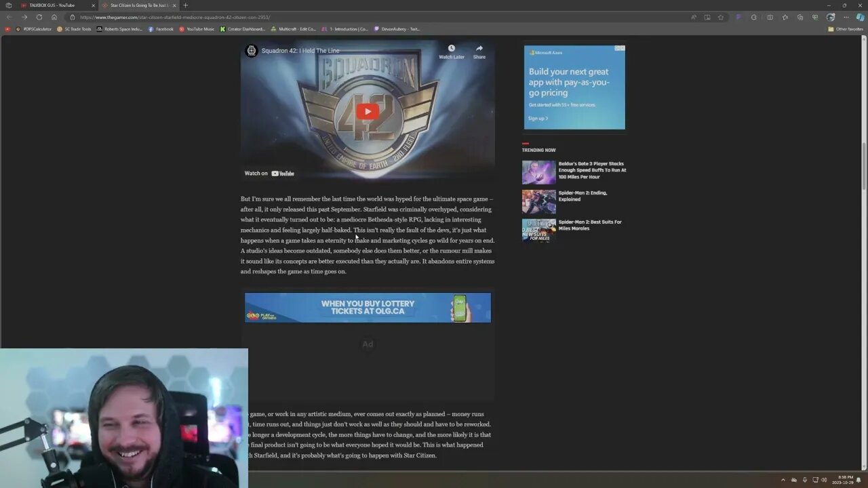The height and width of the screenshot is (488, 868).
Task: Open the Collections icon
Action: (800, 17)
